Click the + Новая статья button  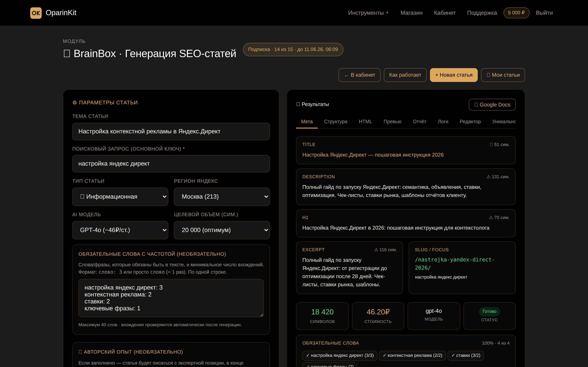click(x=454, y=75)
